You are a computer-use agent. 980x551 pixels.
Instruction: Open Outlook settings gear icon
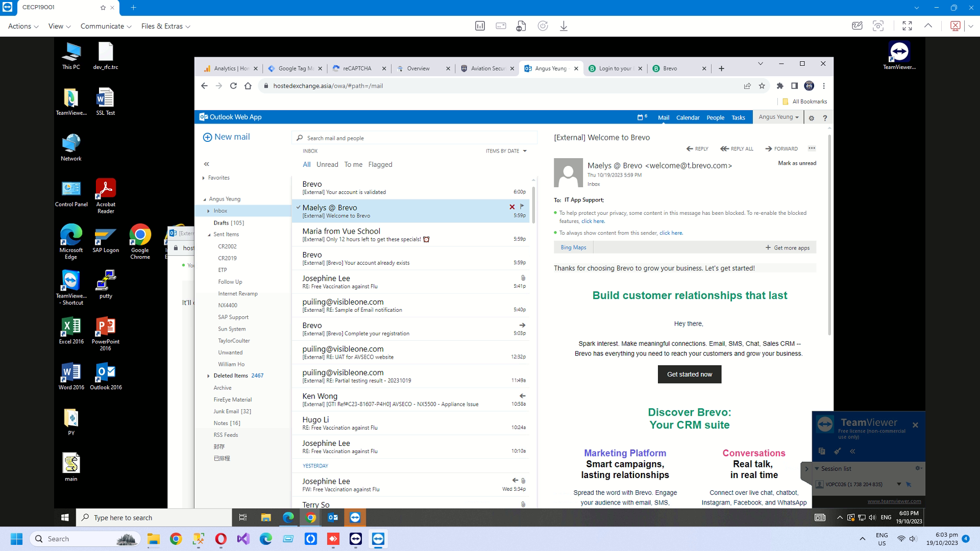click(x=811, y=118)
